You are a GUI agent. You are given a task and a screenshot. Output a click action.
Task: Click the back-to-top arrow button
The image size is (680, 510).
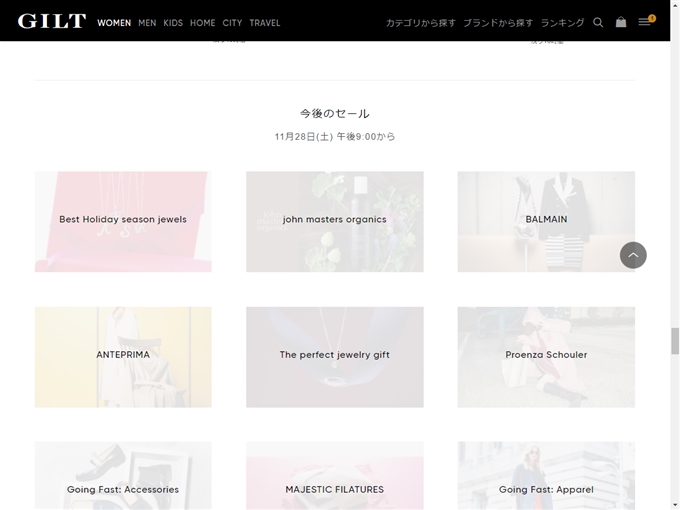tap(633, 255)
